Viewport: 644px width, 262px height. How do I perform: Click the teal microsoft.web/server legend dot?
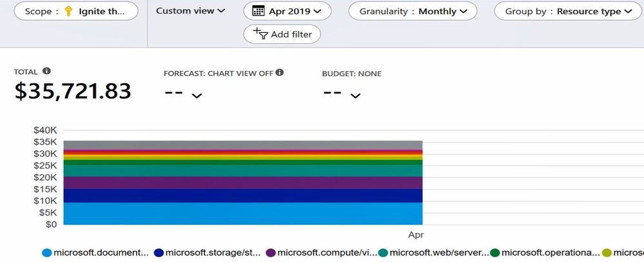(383, 253)
